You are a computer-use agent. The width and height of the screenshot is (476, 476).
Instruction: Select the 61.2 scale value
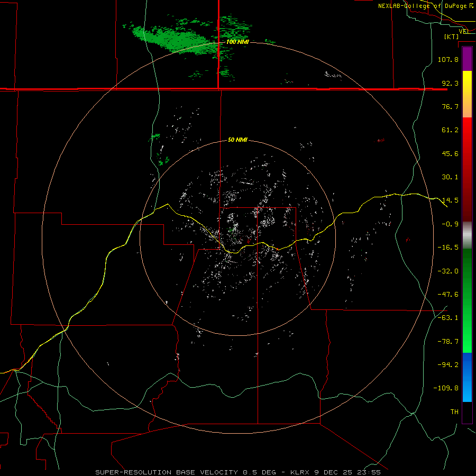pyautogui.click(x=450, y=130)
